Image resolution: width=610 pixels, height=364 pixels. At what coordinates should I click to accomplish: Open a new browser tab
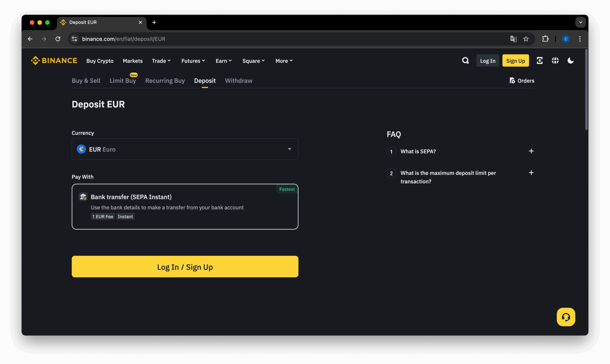154,22
